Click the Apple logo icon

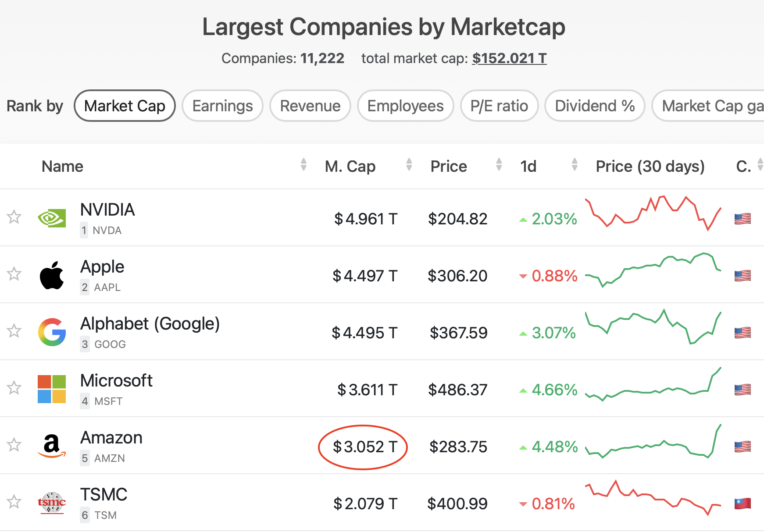(52, 275)
